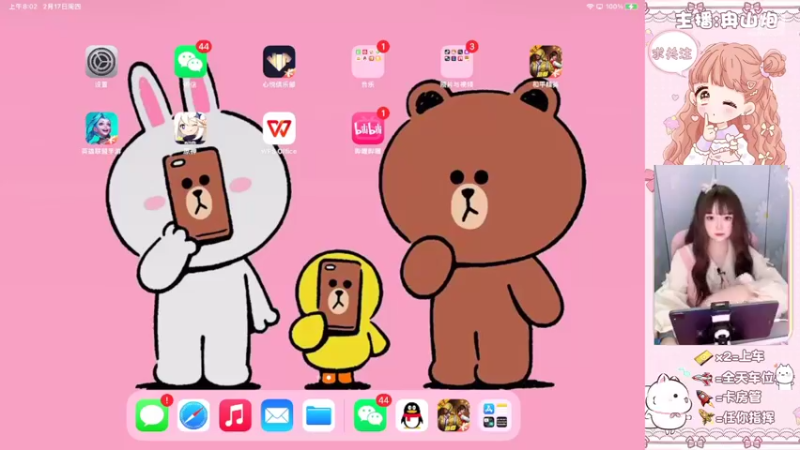
Task: Tap the 上午8:02 clock in the status bar
Action: pyautogui.click(x=23, y=7)
